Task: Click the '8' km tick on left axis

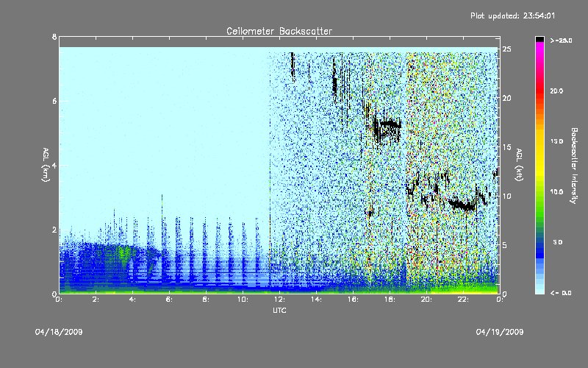Action: (54, 37)
